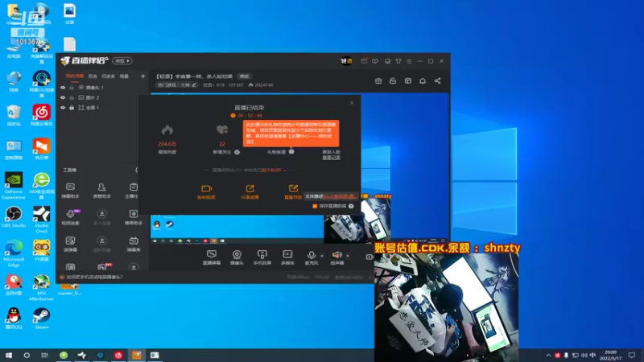
Task: Uncheck the 保存直播数据 checkbox
Action: tap(315, 206)
